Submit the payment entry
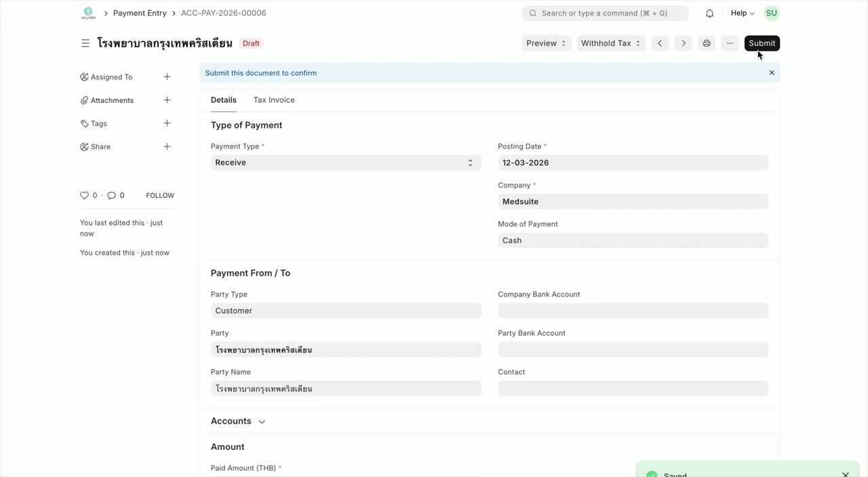Screen dimensions: 868x477 [x=762, y=43]
